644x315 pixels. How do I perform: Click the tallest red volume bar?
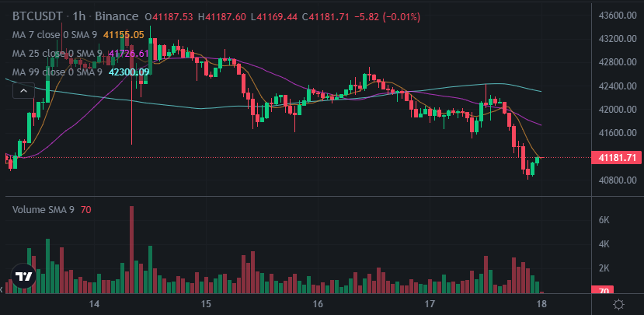(x=131, y=250)
